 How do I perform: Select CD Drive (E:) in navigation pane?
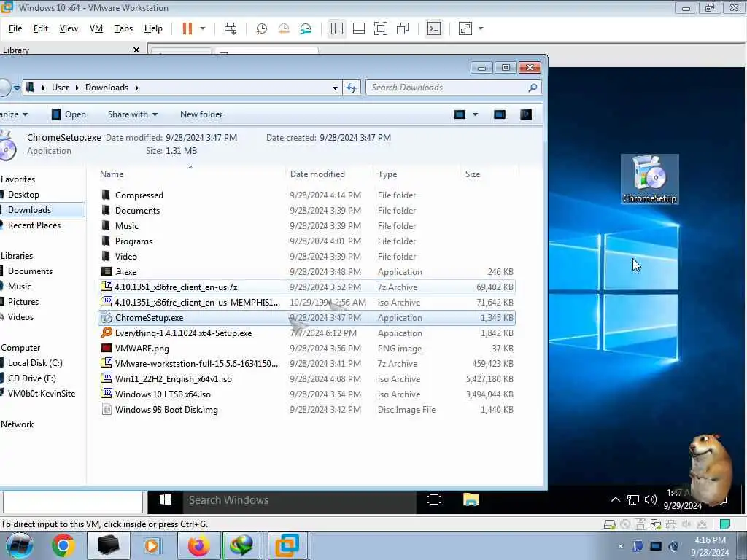pyautogui.click(x=31, y=378)
